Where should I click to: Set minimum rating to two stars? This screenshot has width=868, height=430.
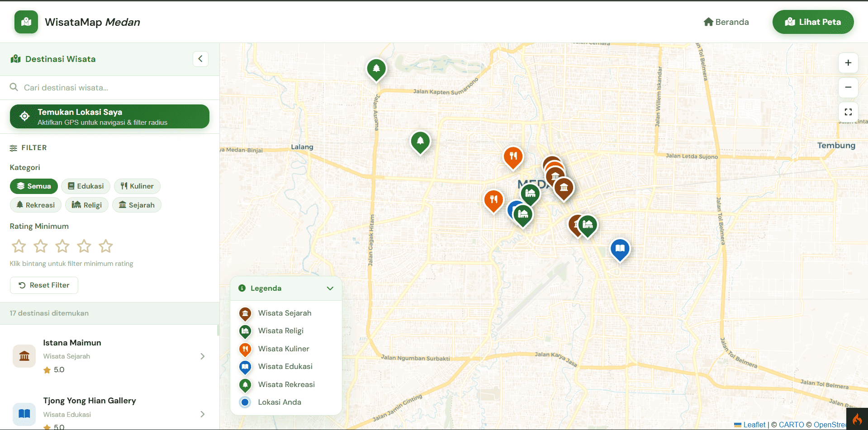(x=41, y=246)
